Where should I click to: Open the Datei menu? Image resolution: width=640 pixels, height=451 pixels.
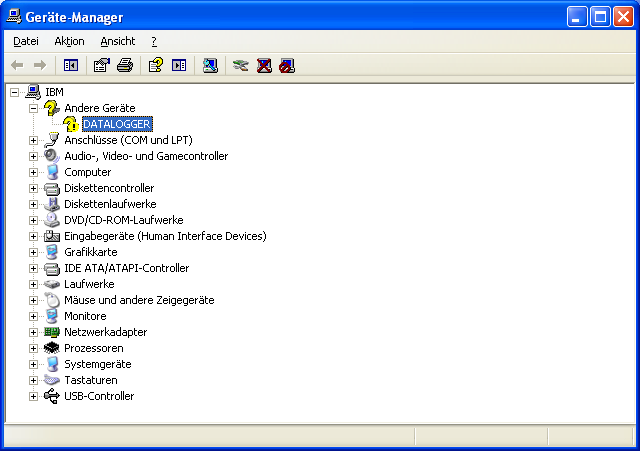[26, 41]
